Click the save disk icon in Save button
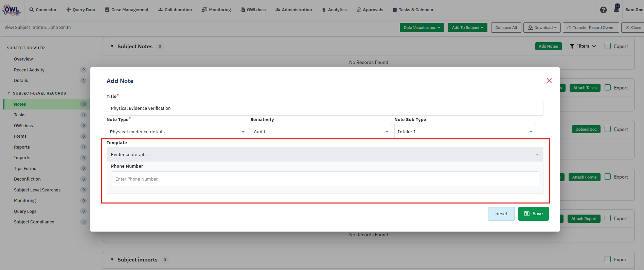This screenshot has height=270, width=644. tap(527, 214)
